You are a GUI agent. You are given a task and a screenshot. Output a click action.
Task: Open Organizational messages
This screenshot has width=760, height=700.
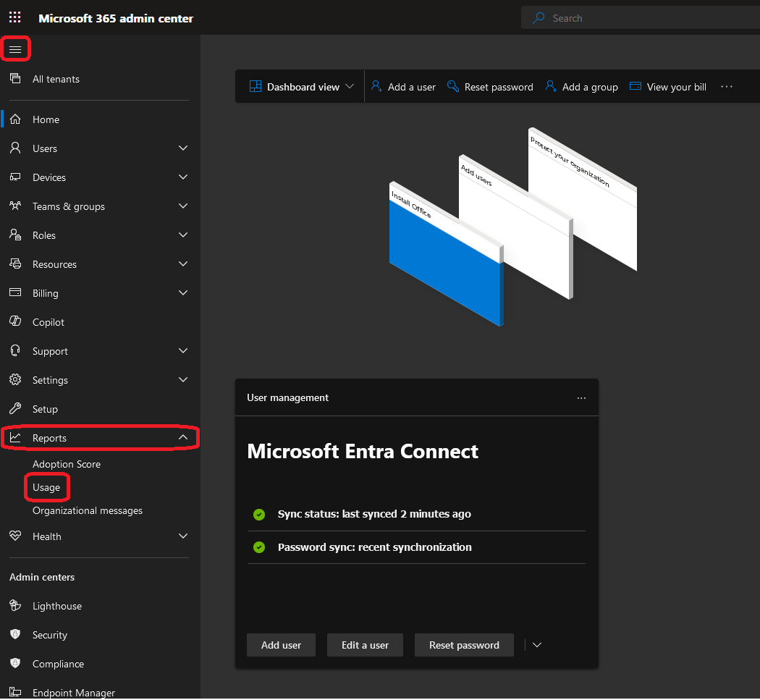pyautogui.click(x=88, y=510)
